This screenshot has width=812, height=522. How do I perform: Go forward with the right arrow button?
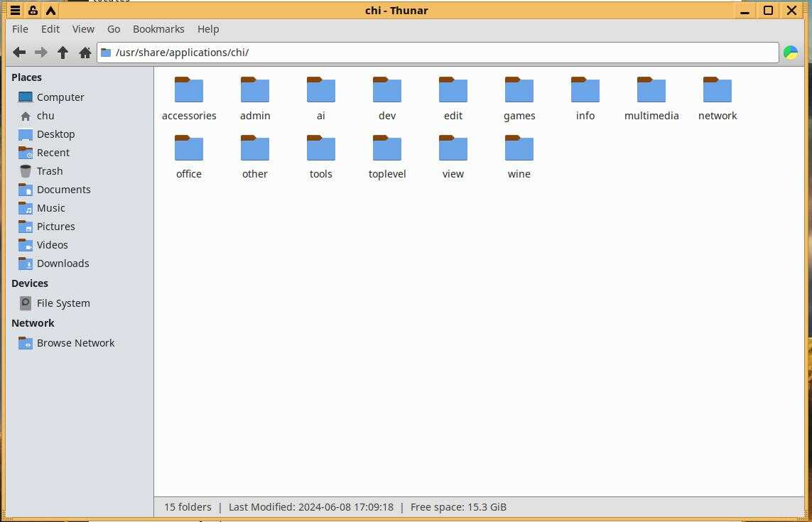(41, 53)
